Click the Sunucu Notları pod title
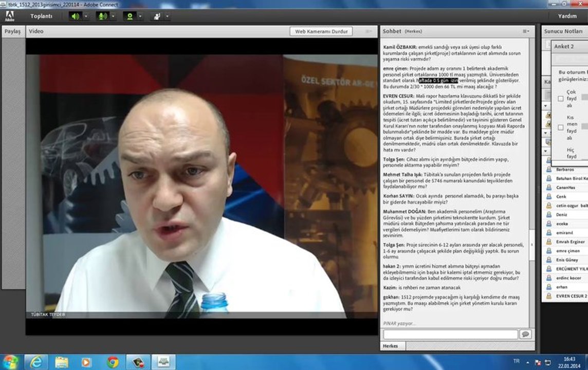The image size is (588, 370). click(563, 31)
